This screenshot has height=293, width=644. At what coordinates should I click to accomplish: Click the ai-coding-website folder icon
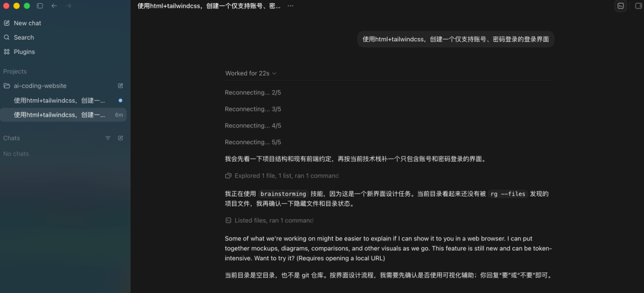7,86
